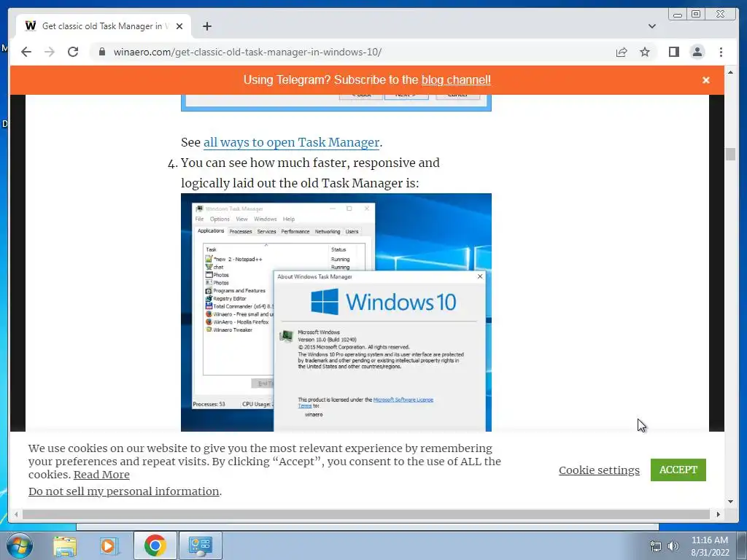This screenshot has width=747, height=560.
Task: Bookmark this page with the star icon
Action: click(645, 52)
